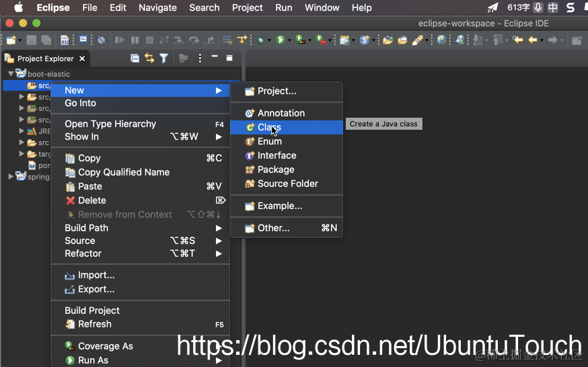Click the Open Console monitor icon
The image size is (588, 367).
[83, 40]
